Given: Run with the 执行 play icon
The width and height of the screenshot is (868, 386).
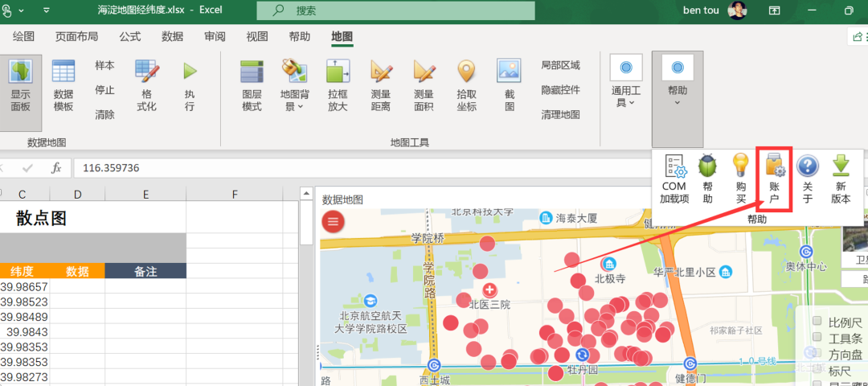Looking at the screenshot, I should (x=190, y=71).
